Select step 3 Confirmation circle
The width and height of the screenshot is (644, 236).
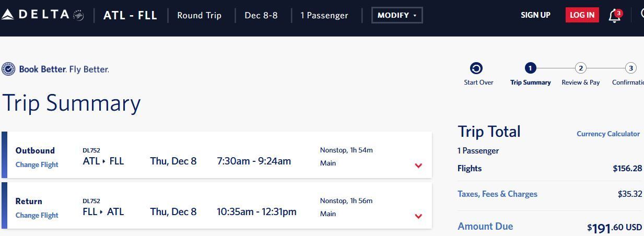point(631,68)
